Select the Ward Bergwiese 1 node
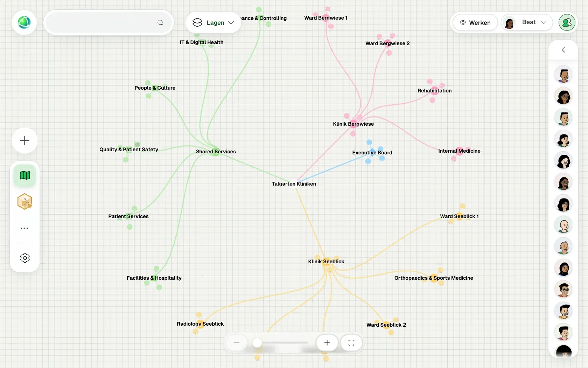This screenshot has width=588, height=368. coord(326,18)
